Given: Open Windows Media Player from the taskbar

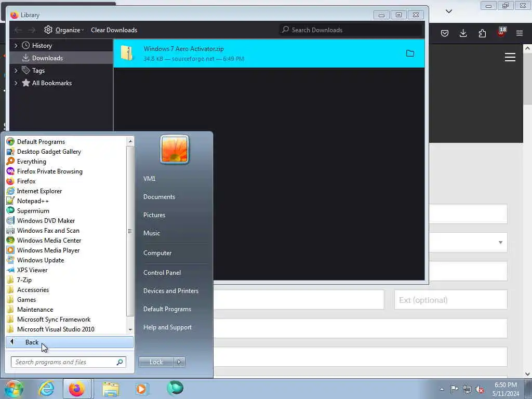Looking at the screenshot, I should (x=141, y=389).
